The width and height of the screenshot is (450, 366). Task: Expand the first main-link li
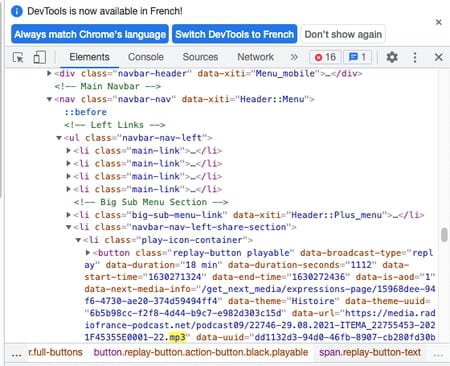(68, 151)
